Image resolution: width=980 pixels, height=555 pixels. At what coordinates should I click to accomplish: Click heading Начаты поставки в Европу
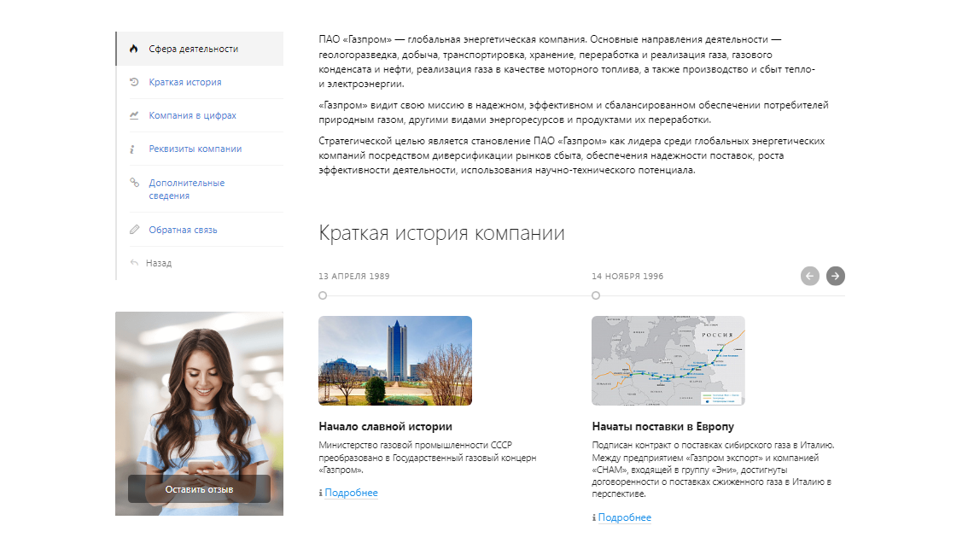pyautogui.click(x=663, y=426)
